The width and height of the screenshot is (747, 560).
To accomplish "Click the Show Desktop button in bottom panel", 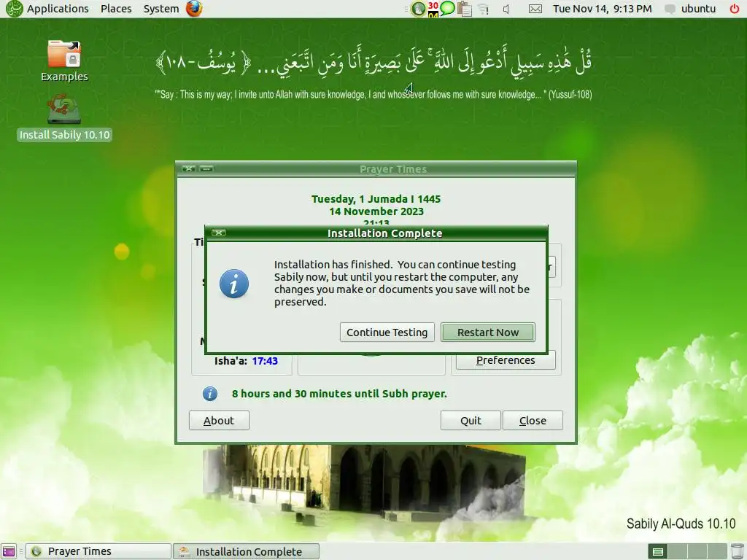I will pos(9,551).
